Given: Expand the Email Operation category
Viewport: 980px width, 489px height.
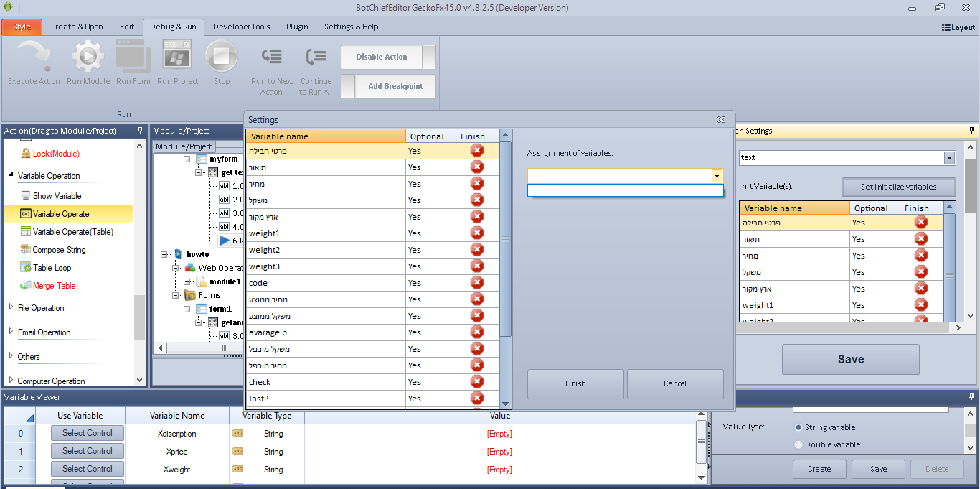Looking at the screenshot, I should (11, 332).
